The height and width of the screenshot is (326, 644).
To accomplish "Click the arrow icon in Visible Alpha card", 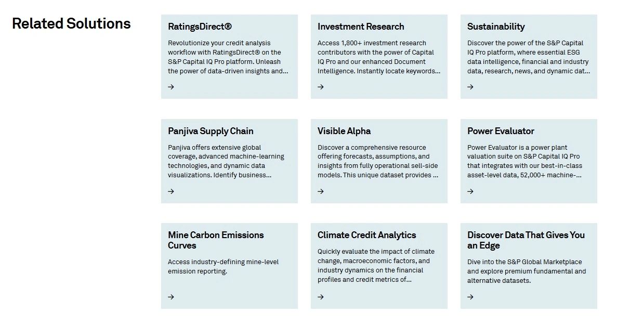I will coord(321,191).
